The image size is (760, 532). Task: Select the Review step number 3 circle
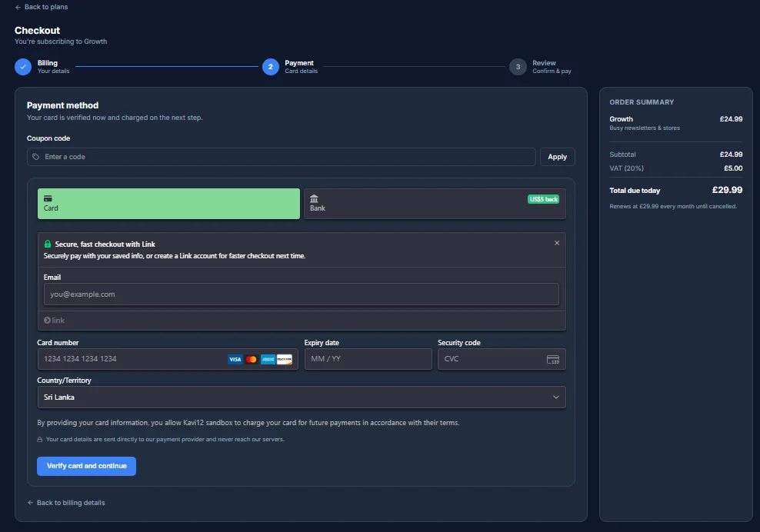518,67
